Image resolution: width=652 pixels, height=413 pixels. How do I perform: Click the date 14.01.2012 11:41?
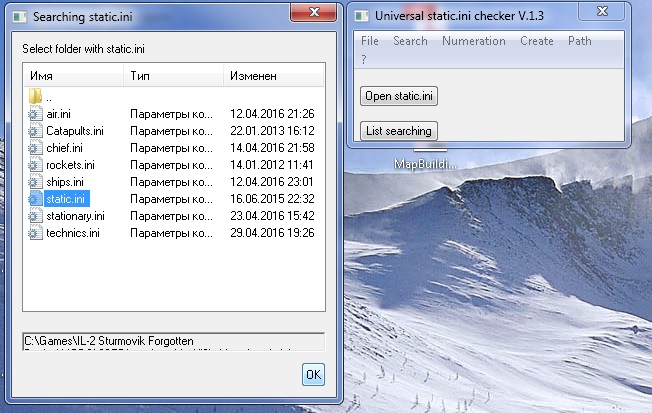pyautogui.click(x=272, y=165)
